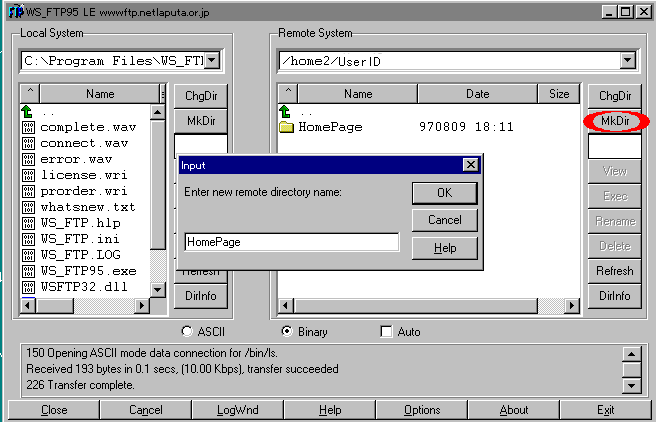656x422 pixels.
Task: Click Cancel in the Input dialog
Action: point(445,220)
